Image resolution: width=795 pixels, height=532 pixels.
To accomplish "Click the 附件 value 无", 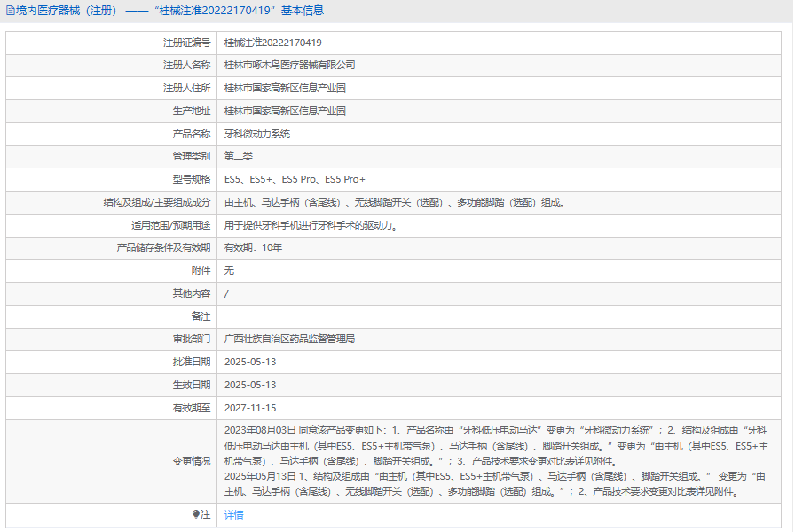I will tap(229, 270).
